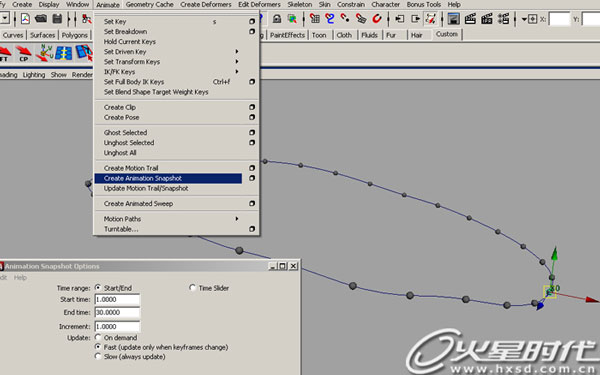Image resolution: width=600 pixels, height=375 pixels.
Task: Switch to the Fluids shelf tab
Action: click(x=369, y=35)
